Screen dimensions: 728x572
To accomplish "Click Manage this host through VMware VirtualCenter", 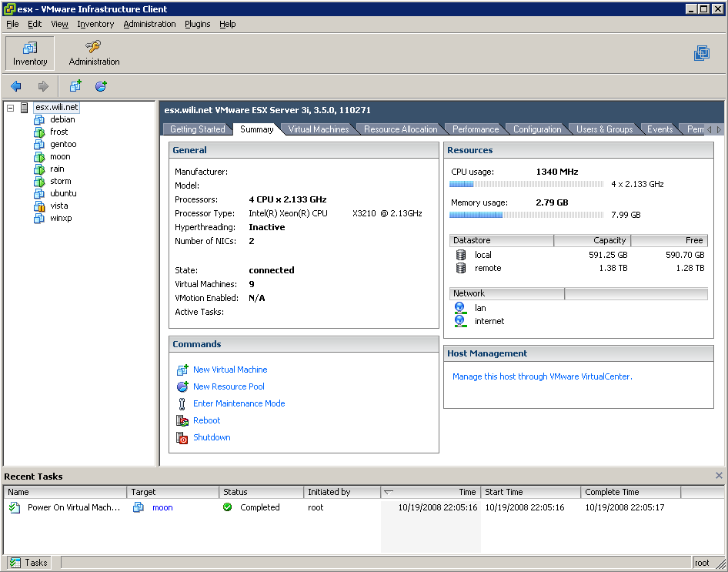I will click(543, 376).
